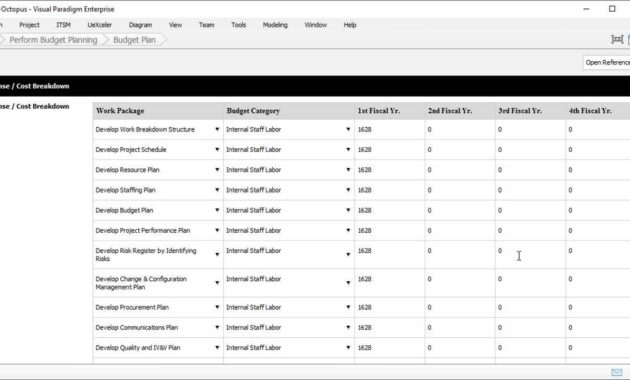This screenshot has height=380, width=630.
Task: Open Budget Category dropdown in Procurement Plan row
Action: pyautogui.click(x=348, y=307)
